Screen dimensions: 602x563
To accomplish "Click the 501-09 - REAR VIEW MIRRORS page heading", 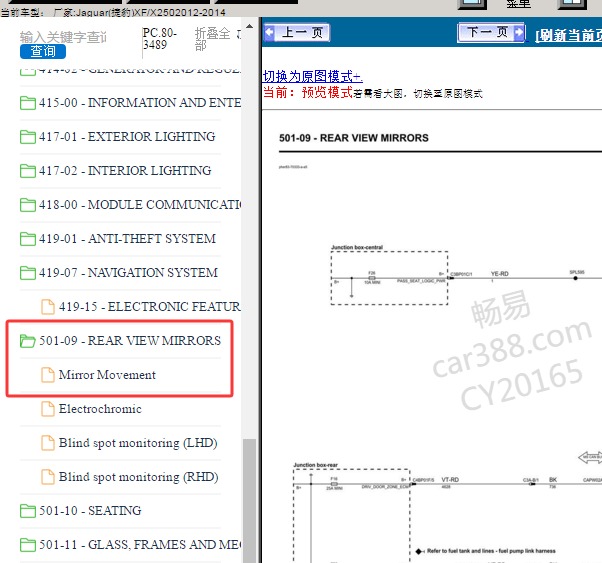I will (354, 138).
